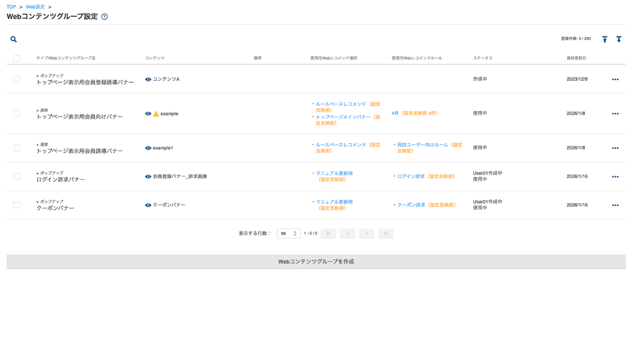Click the 備考 column header
The width and height of the screenshot is (633, 364).
pyautogui.click(x=258, y=58)
